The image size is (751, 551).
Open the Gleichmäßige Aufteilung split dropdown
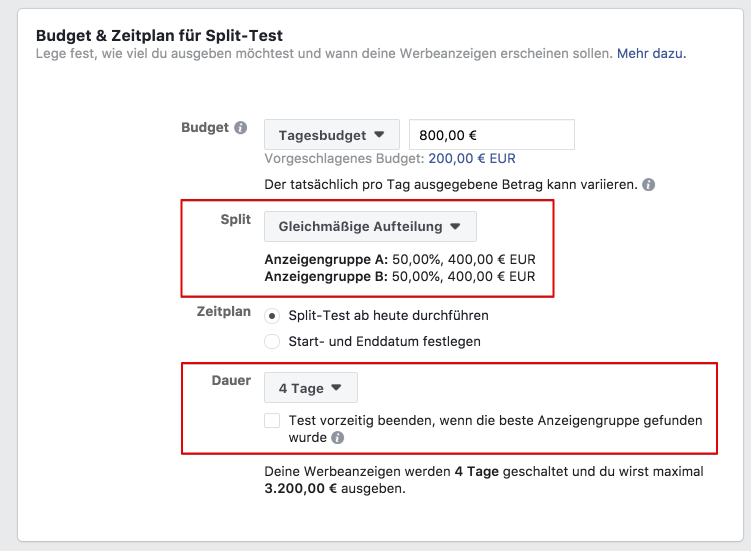(x=370, y=227)
